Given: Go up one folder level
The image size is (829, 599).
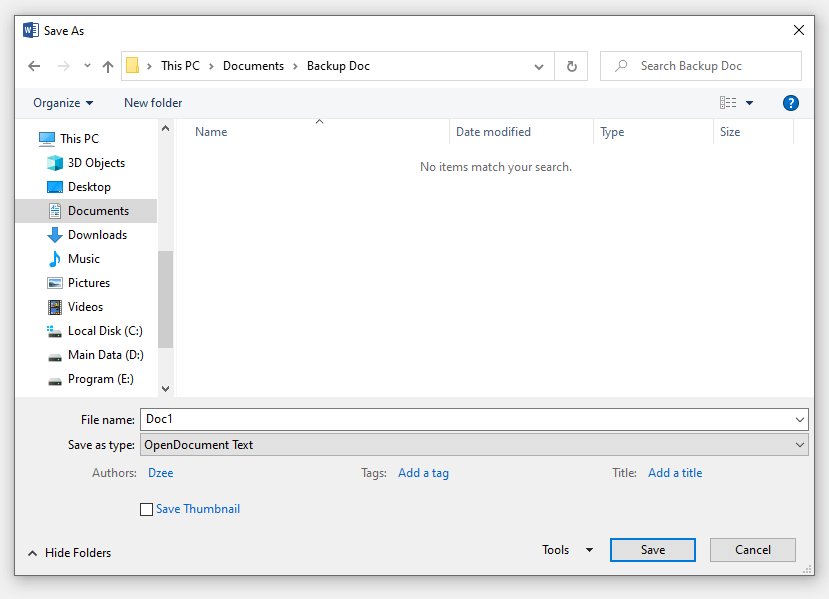Looking at the screenshot, I should tap(108, 66).
